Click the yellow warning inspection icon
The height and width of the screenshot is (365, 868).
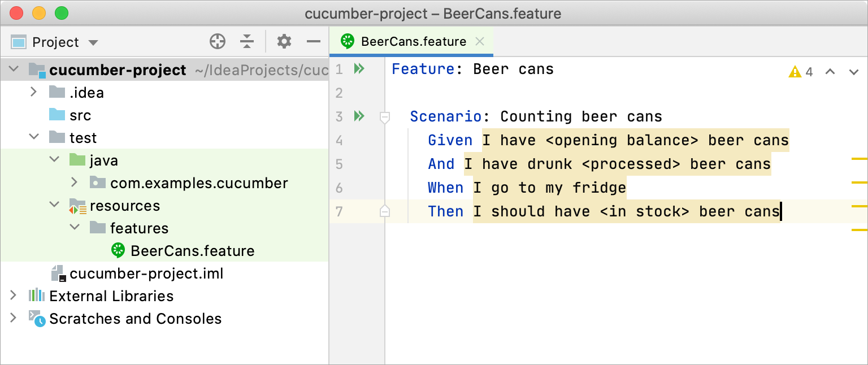coord(795,72)
